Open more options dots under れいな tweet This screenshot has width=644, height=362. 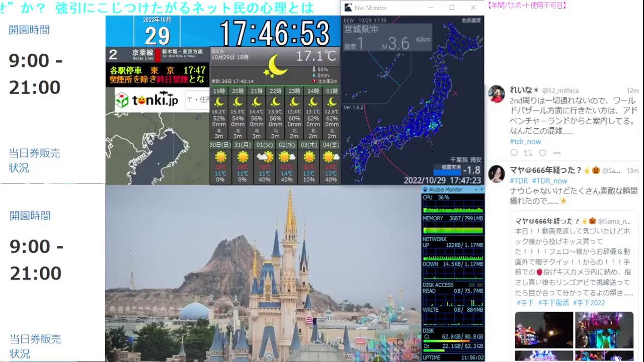[557, 153]
